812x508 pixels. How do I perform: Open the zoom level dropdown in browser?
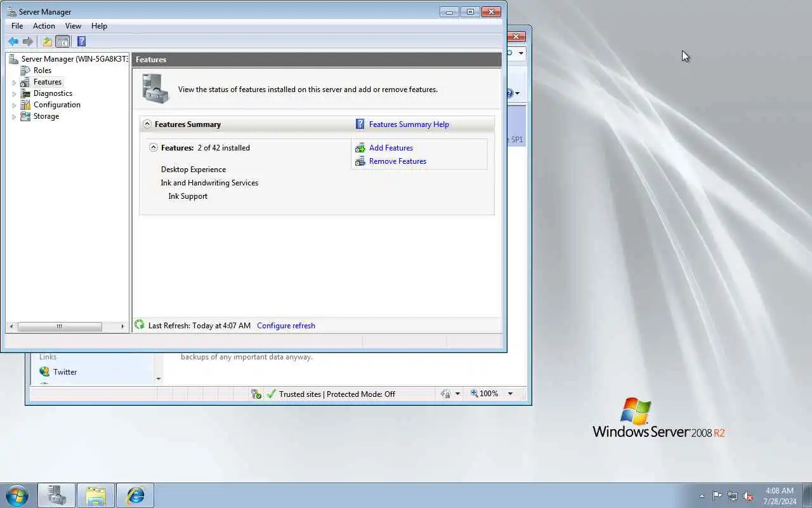pyautogui.click(x=510, y=394)
